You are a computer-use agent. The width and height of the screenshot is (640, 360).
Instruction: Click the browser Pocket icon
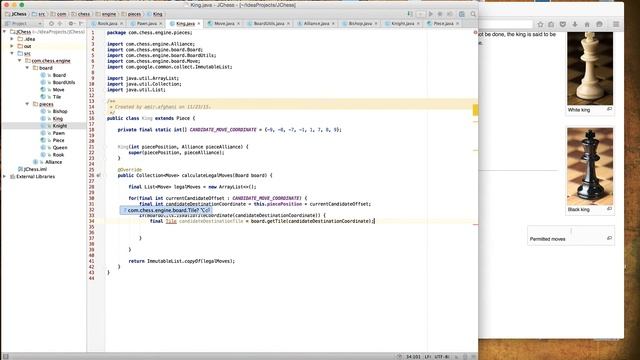coord(563,24)
